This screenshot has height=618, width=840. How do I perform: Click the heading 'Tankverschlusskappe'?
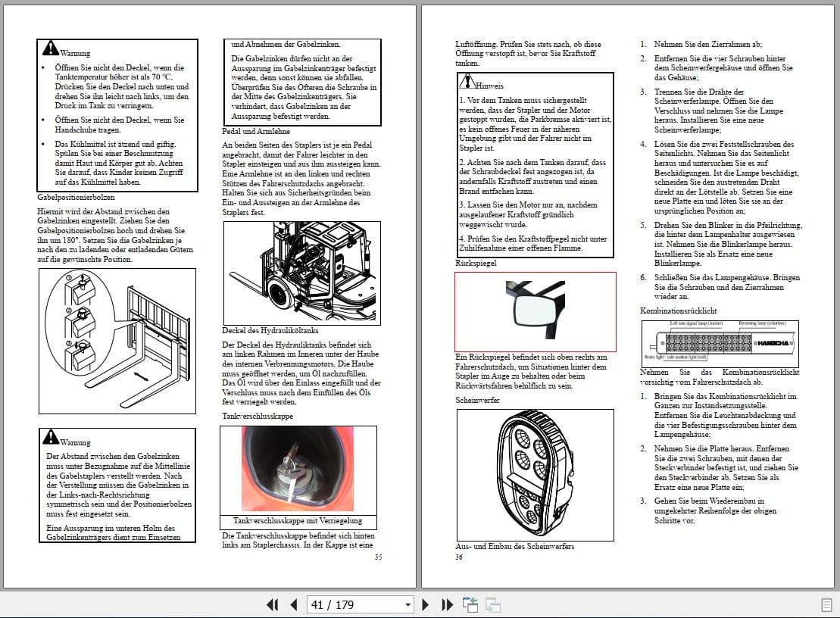click(x=258, y=416)
